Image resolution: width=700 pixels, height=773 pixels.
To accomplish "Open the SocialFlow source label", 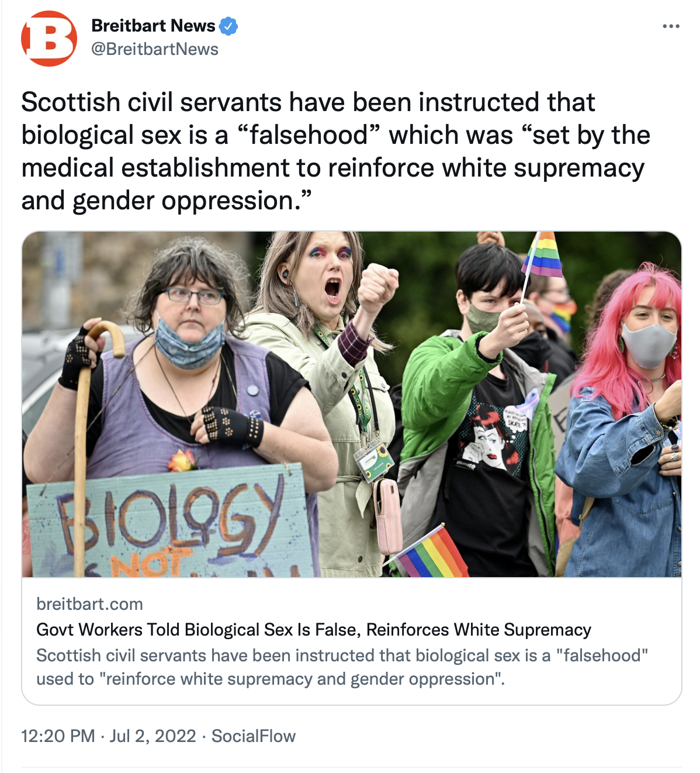I will (x=254, y=736).
